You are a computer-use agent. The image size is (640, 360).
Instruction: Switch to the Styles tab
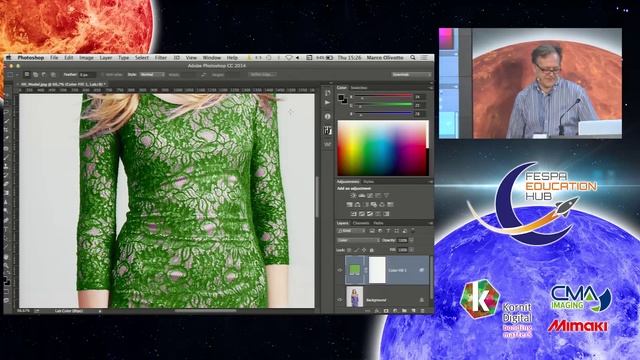[x=369, y=182]
